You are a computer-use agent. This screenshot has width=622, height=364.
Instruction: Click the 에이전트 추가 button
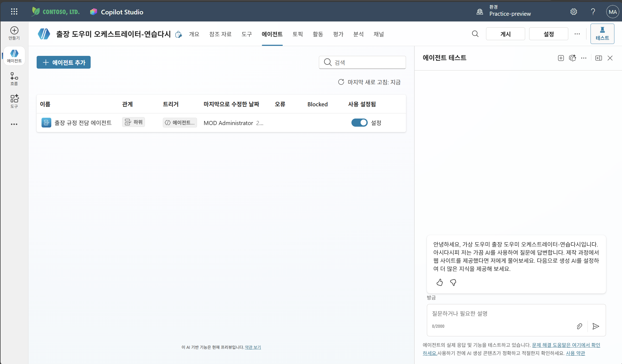64,62
